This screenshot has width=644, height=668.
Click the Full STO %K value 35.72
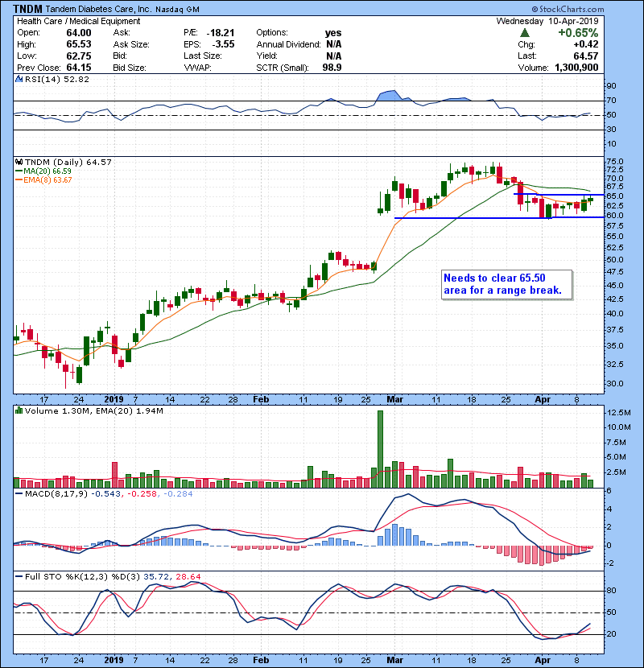pyautogui.click(x=156, y=577)
